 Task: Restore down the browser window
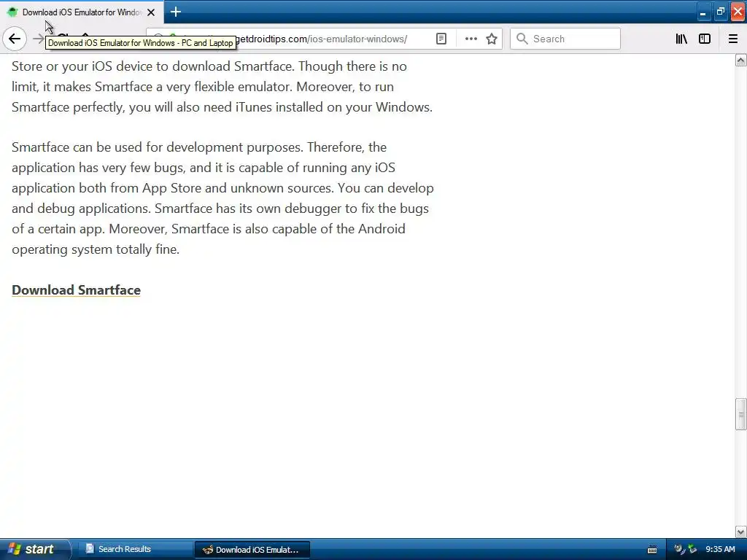click(x=720, y=12)
